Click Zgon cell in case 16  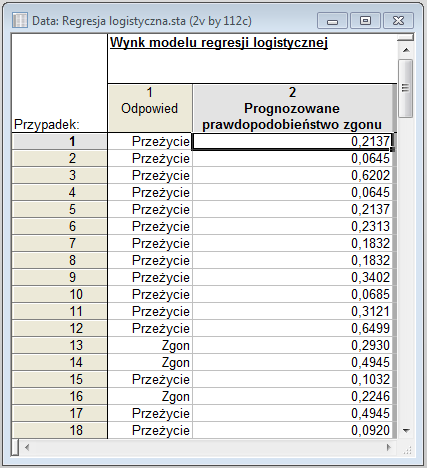pyautogui.click(x=150, y=396)
